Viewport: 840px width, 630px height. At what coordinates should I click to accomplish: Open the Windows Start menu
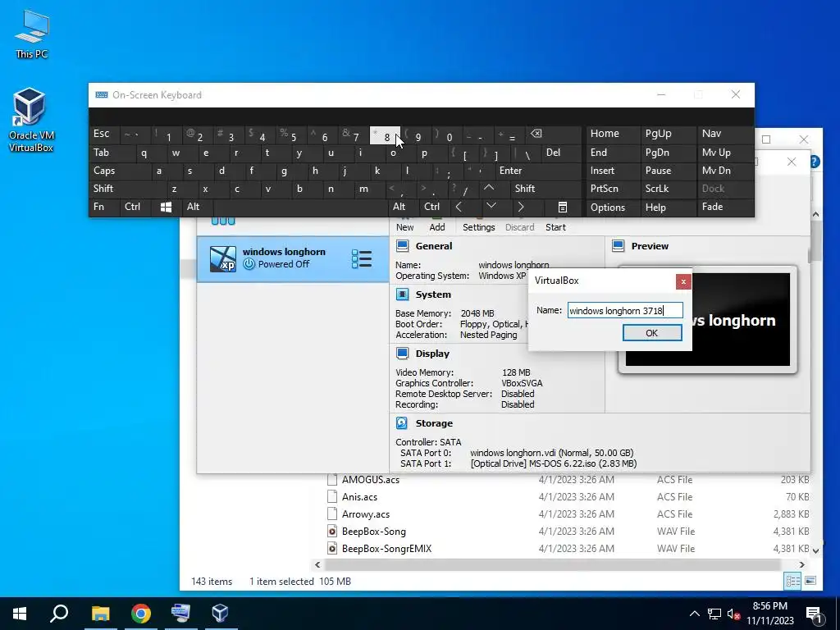tap(20, 614)
